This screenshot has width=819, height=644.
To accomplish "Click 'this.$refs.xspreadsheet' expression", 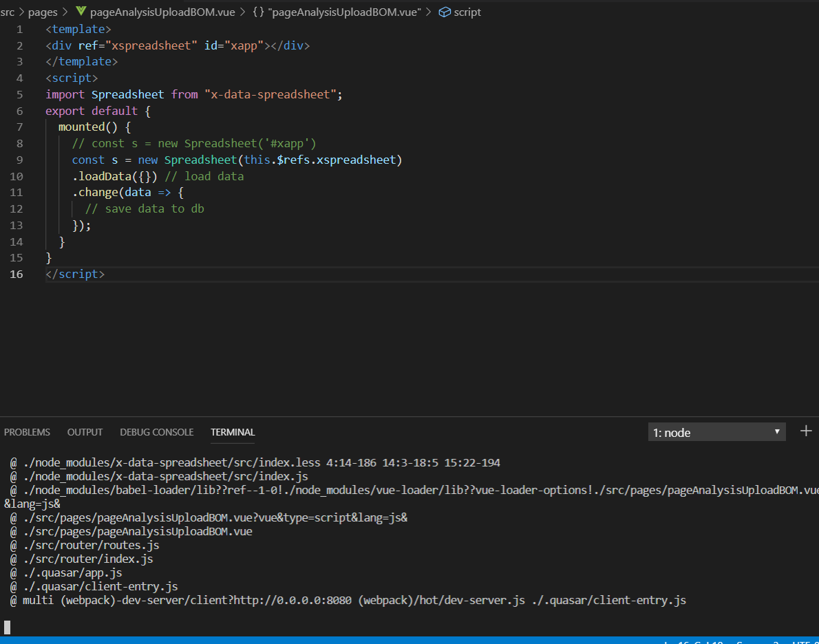I will [319, 160].
